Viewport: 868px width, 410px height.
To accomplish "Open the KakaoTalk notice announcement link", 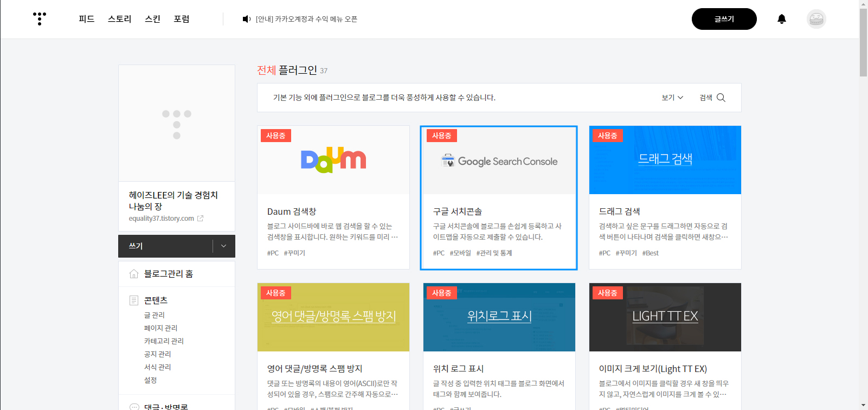I will [306, 19].
